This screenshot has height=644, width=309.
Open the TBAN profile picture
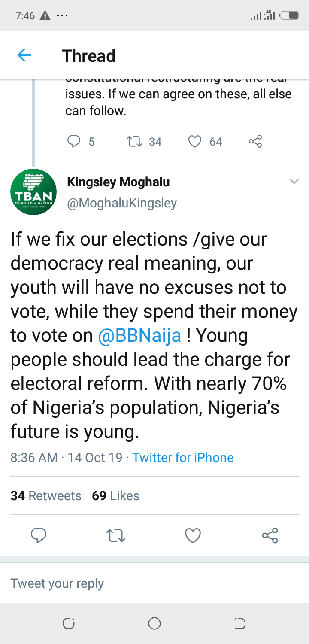pos(33,192)
